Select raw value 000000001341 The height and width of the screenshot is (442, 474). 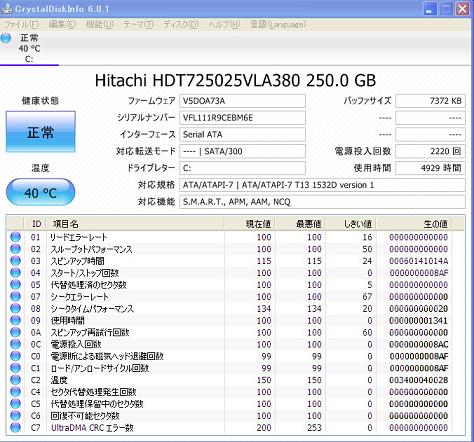coord(419,320)
